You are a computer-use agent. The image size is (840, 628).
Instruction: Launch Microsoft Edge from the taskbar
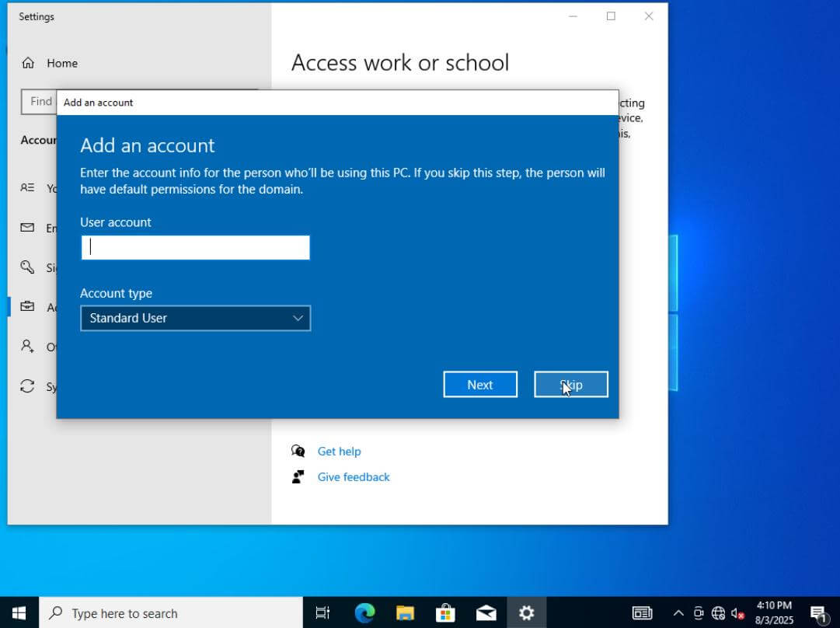[x=364, y=612]
